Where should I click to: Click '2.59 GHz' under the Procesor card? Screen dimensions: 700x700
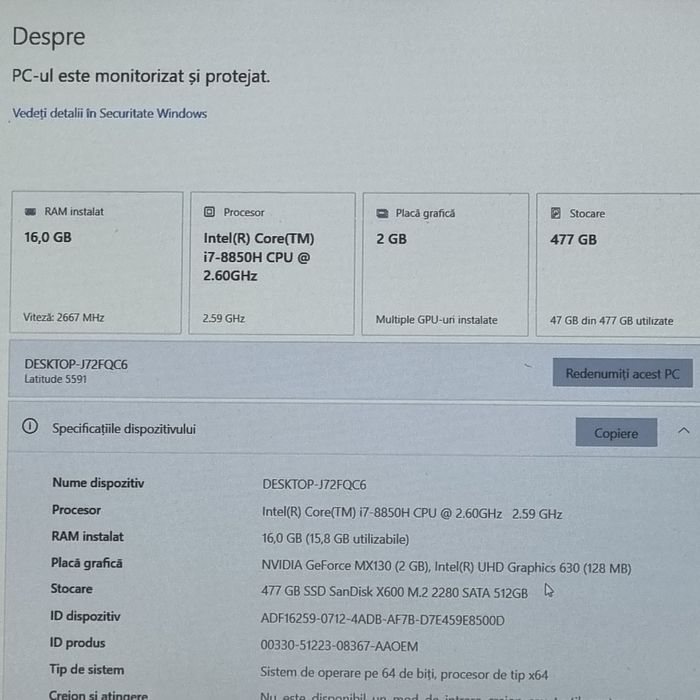coord(224,318)
